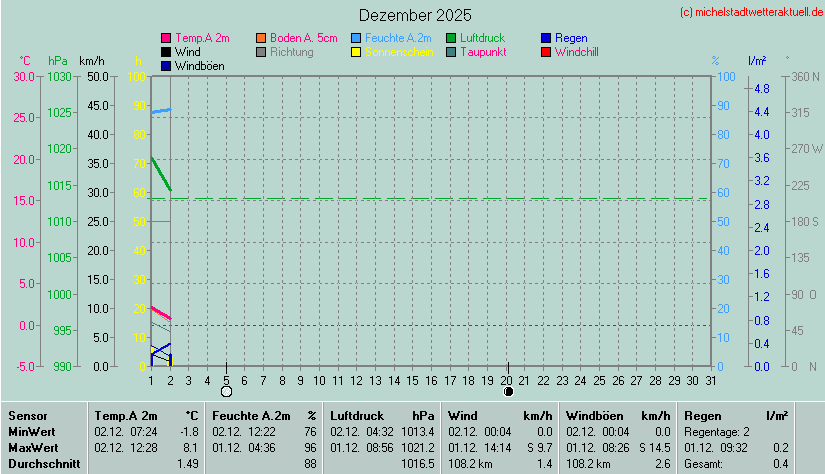Screen dimensions: 825x474
Task: Click the Regen column header in table
Action: tap(702, 415)
